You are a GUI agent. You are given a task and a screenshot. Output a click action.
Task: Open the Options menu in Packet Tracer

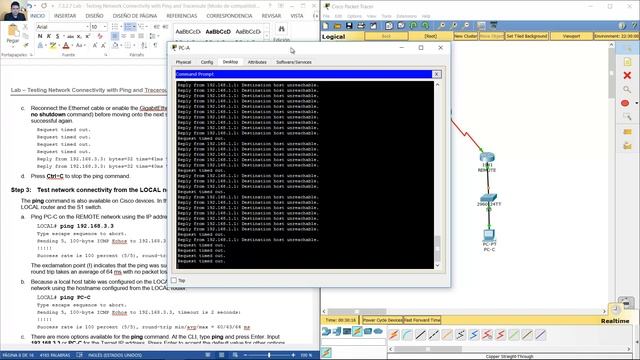click(354, 16)
